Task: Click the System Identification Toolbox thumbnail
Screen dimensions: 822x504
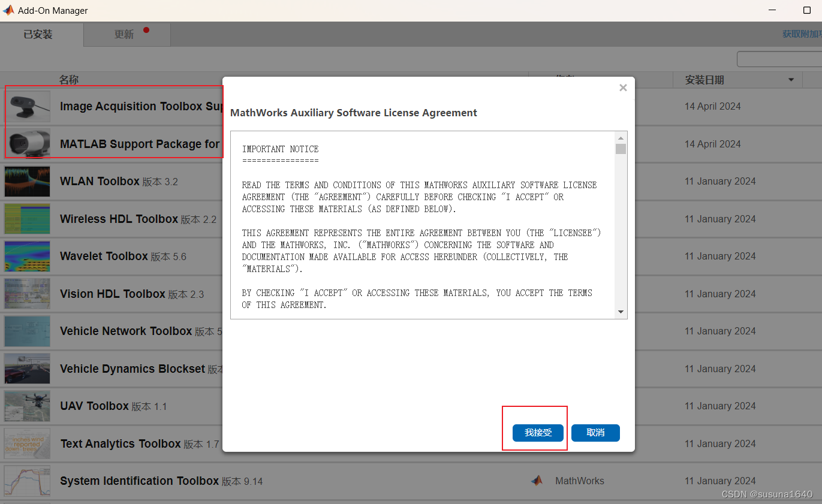Action: 28,481
